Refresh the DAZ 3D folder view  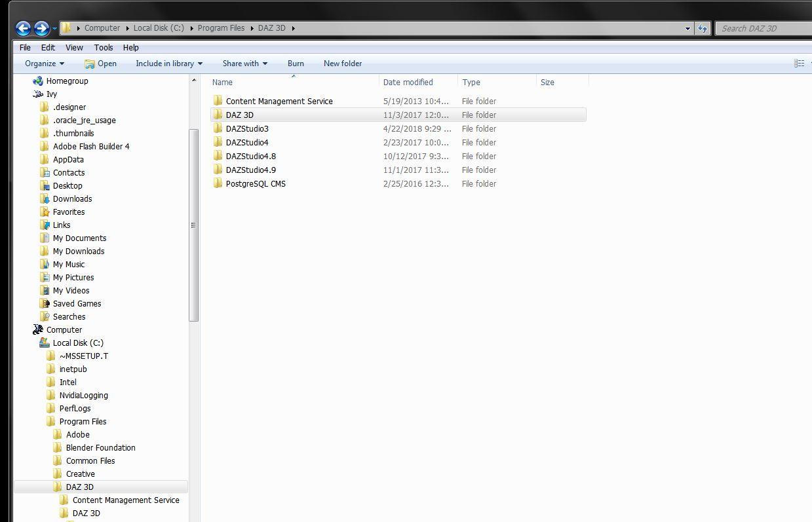click(x=703, y=28)
